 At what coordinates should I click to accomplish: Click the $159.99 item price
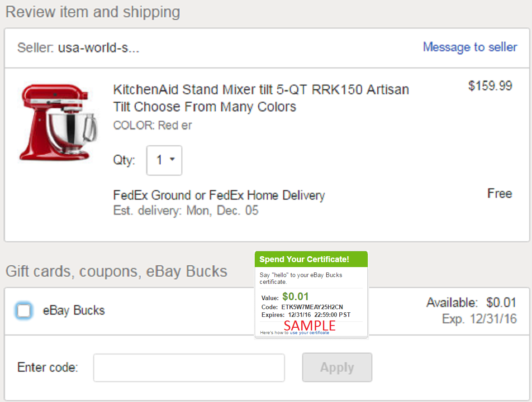click(x=490, y=86)
